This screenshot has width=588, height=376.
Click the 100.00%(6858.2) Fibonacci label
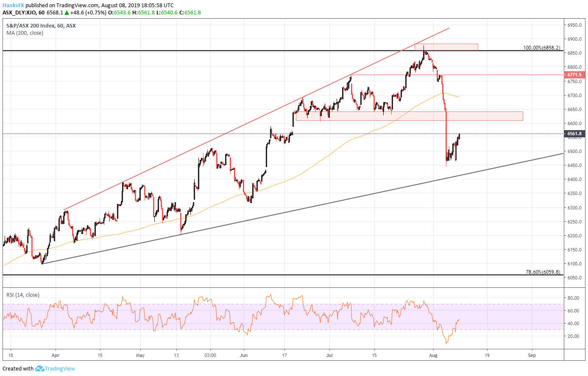click(541, 48)
